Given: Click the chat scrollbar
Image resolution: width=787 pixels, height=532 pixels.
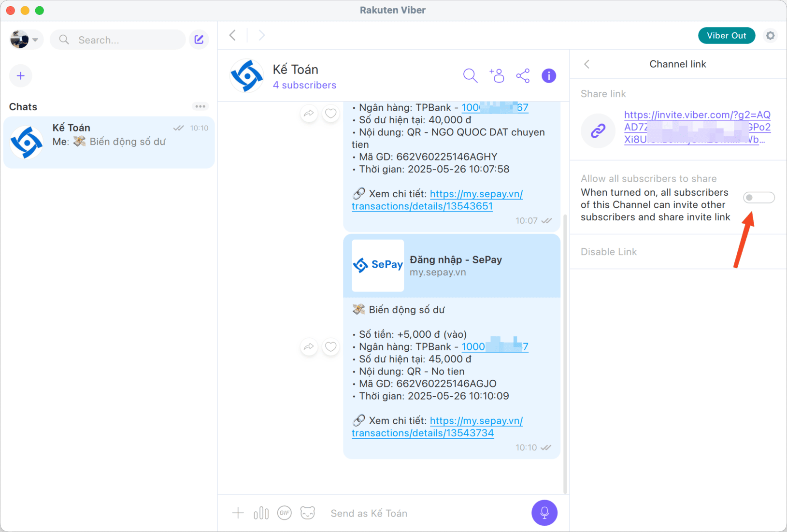Looking at the screenshot, I should (x=566, y=354).
